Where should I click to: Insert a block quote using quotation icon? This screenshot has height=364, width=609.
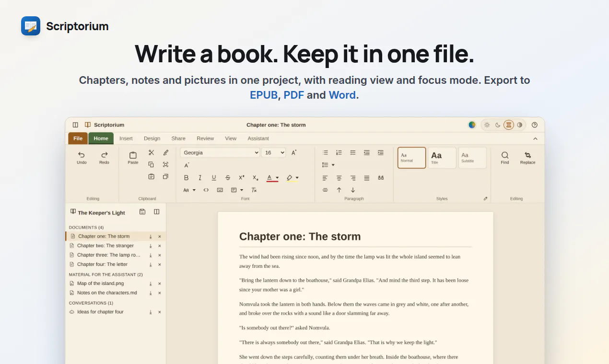pyautogui.click(x=381, y=178)
